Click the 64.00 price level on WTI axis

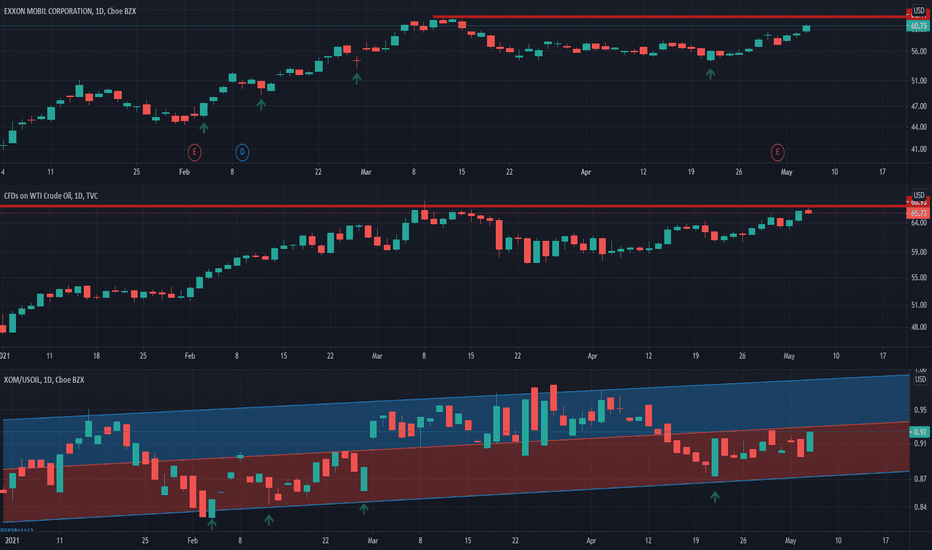click(919, 223)
